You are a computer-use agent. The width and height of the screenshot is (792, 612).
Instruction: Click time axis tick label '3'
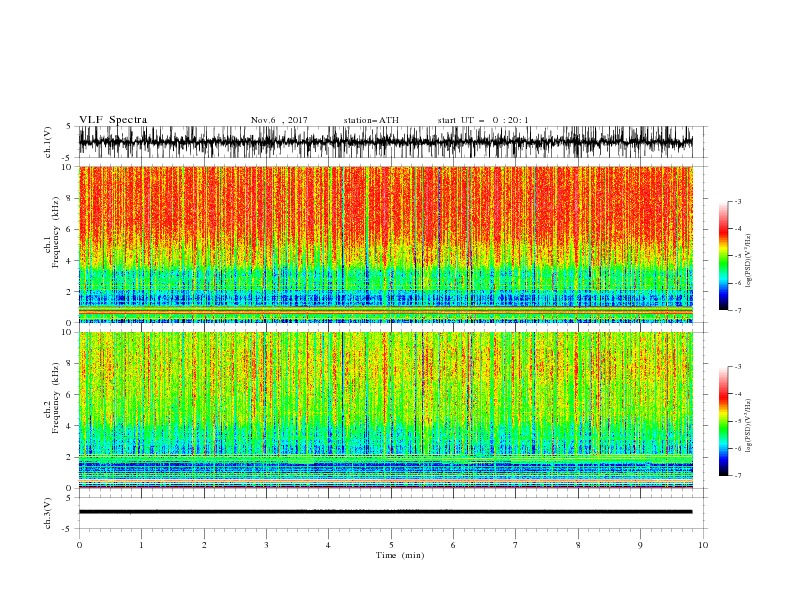click(266, 545)
